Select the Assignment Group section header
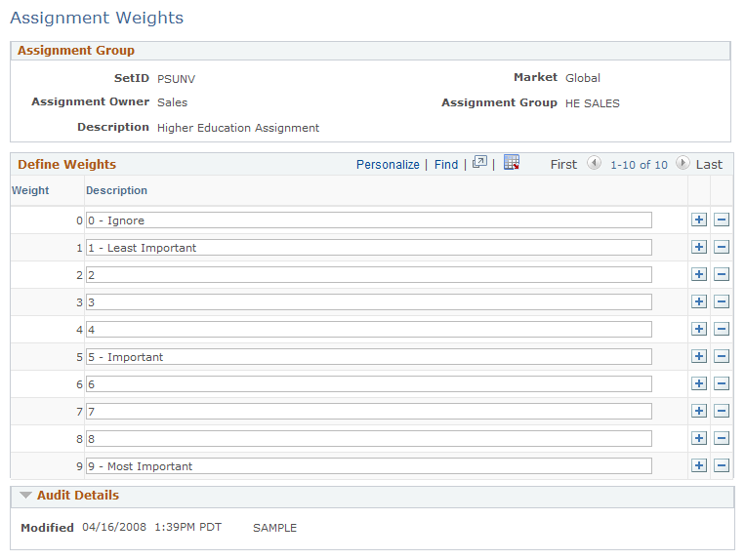The width and height of the screenshot is (745, 560). pos(76,51)
